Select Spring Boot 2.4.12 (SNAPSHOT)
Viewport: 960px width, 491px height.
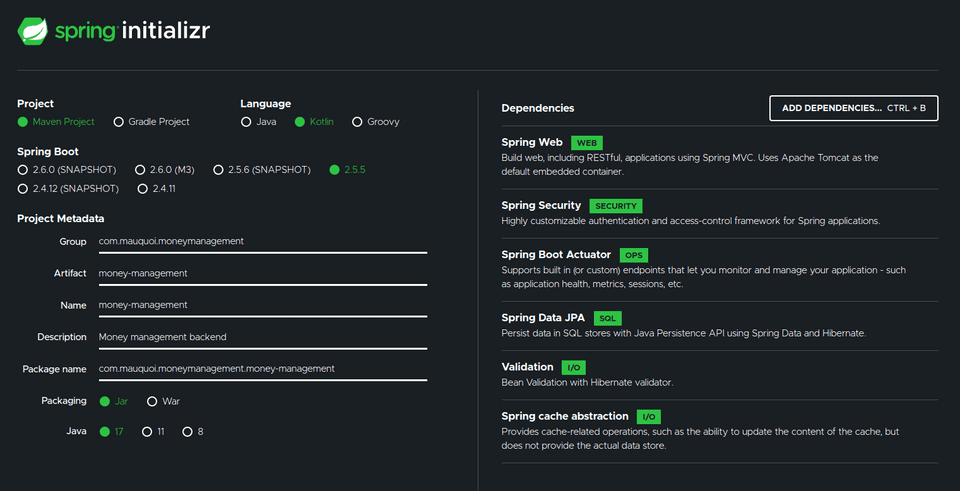(x=23, y=189)
